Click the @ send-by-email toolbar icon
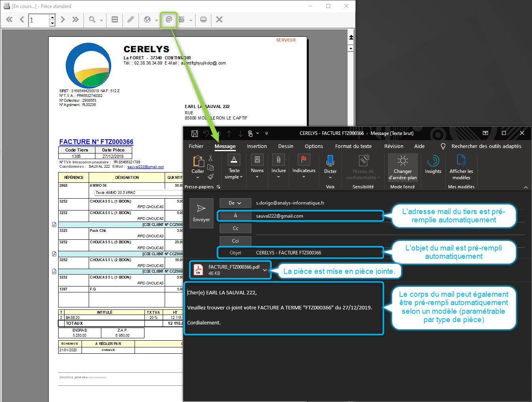 coord(169,19)
